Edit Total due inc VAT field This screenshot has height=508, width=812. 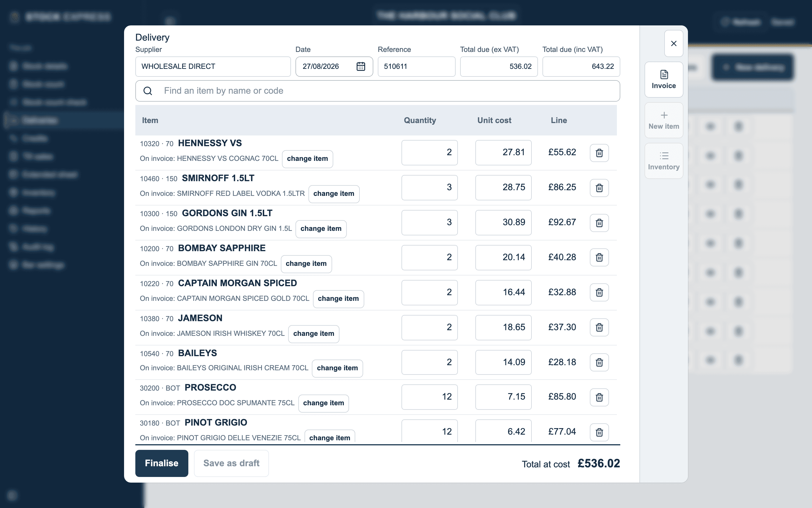click(x=581, y=67)
